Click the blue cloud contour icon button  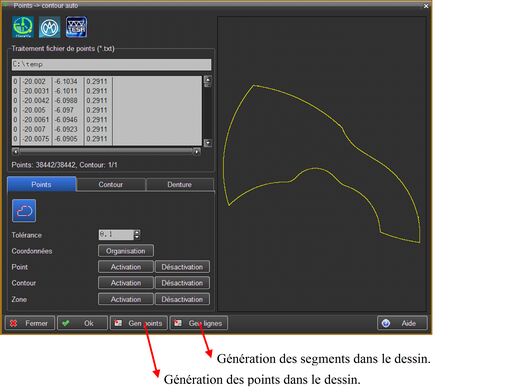pos(24,211)
